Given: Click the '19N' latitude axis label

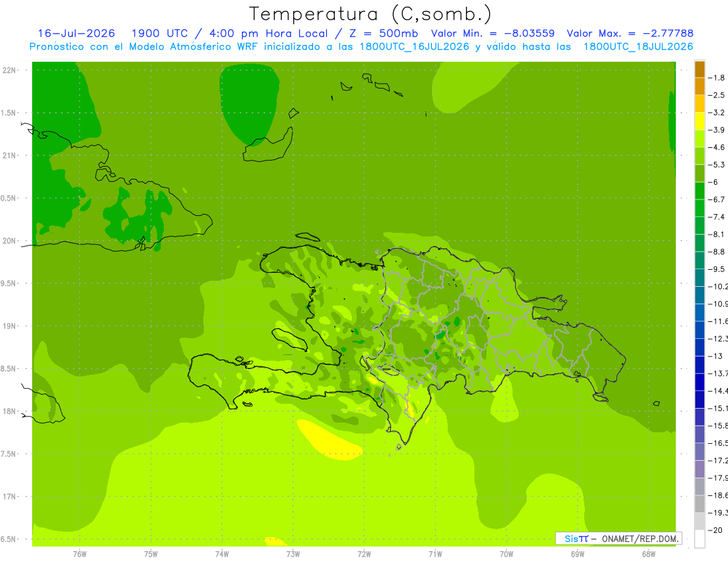Looking at the screenshot, I should click(9, 326).
